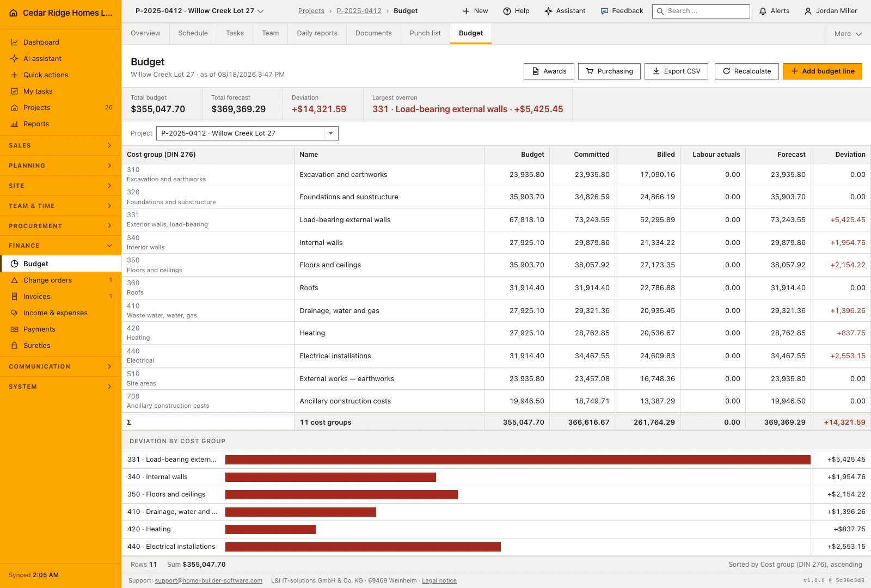Open project switcher Willow Creek Lot 27
Viewport: 871px width, 588px height.
[199, 11]
